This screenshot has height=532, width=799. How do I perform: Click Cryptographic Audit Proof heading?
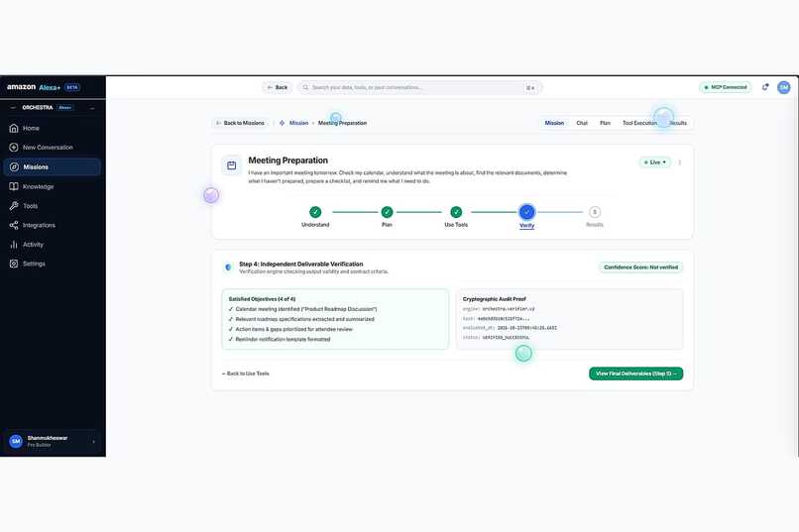pyautogui.click(x=495, y=299)
